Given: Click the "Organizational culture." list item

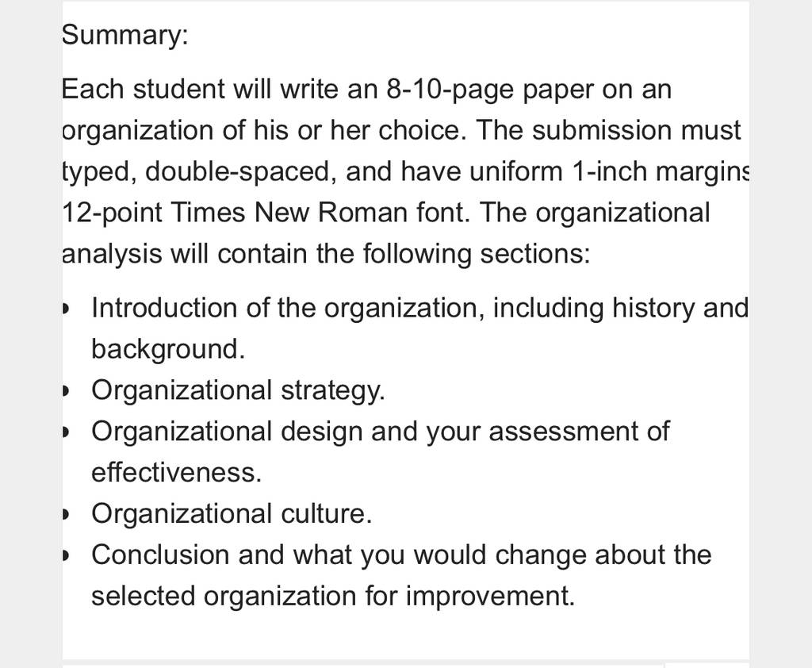Looking at the screenshot, I should 232,514.
